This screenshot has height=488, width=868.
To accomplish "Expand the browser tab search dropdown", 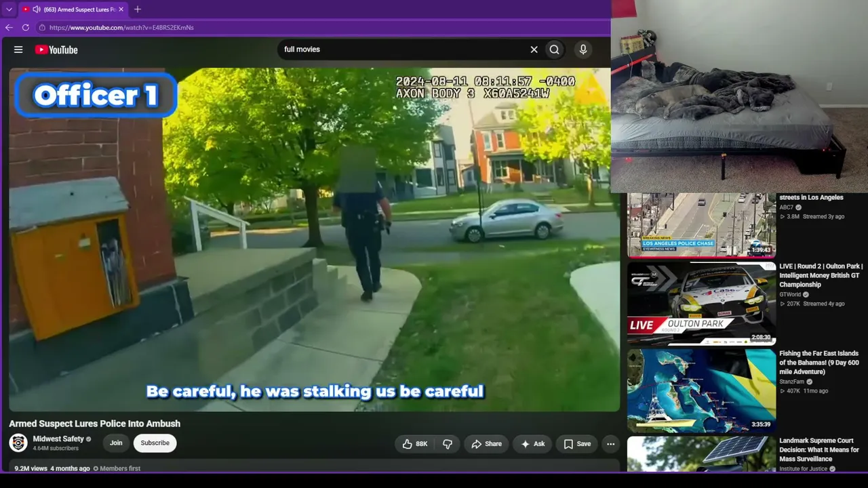I will 9,9.
